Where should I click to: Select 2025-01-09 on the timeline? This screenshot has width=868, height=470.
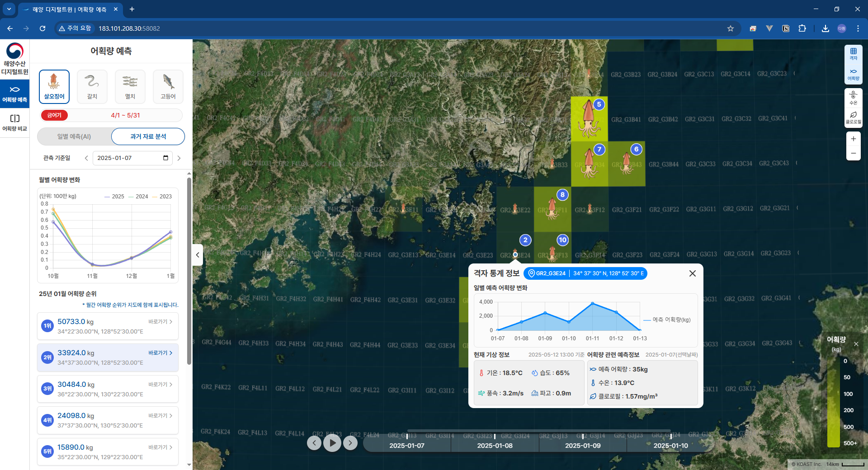point(583,446)
